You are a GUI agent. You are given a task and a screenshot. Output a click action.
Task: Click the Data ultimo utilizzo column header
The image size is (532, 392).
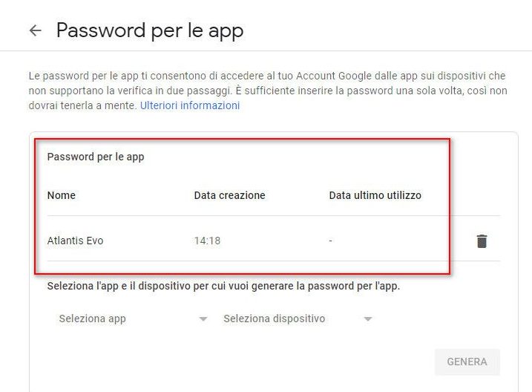375,195
